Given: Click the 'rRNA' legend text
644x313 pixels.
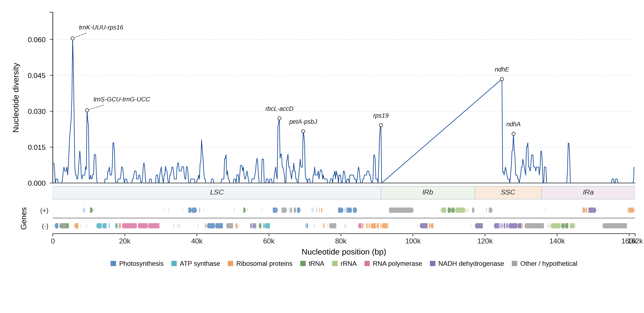Looking at the screenshot, I should tap(349, 264).
